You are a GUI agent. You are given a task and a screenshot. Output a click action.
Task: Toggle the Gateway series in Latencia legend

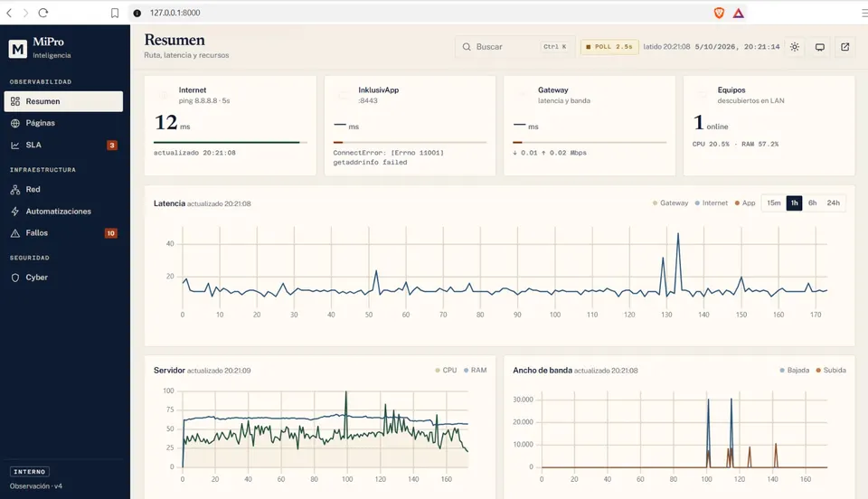(670, 203)
